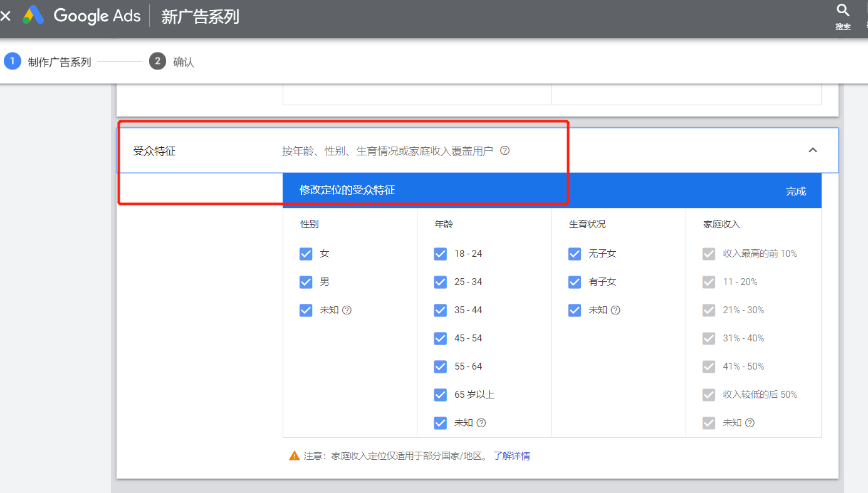This screenshot has height=493, width=868.
Task: Go to step 2 确认
Action: [x=172, y=62]
